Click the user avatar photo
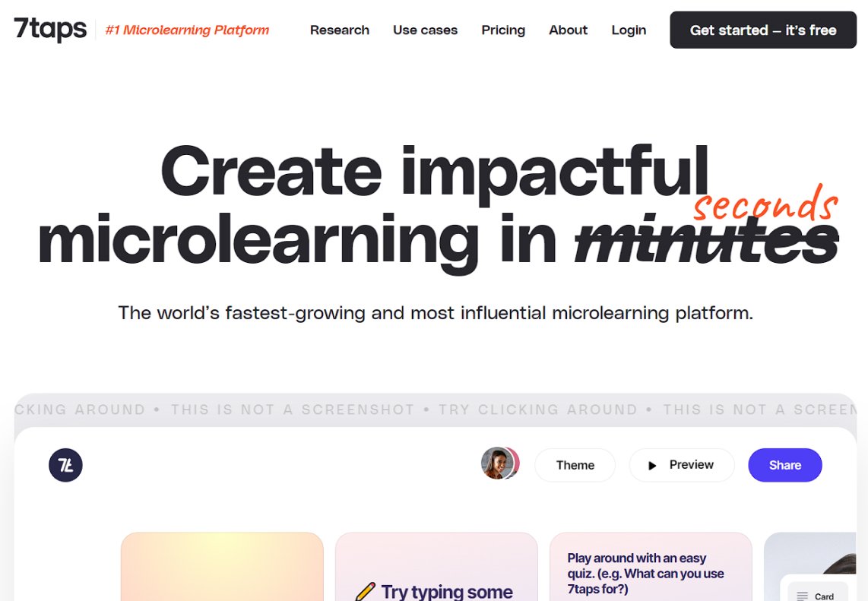This screenshot has height=601, width=868. click(x=498, y=463)
